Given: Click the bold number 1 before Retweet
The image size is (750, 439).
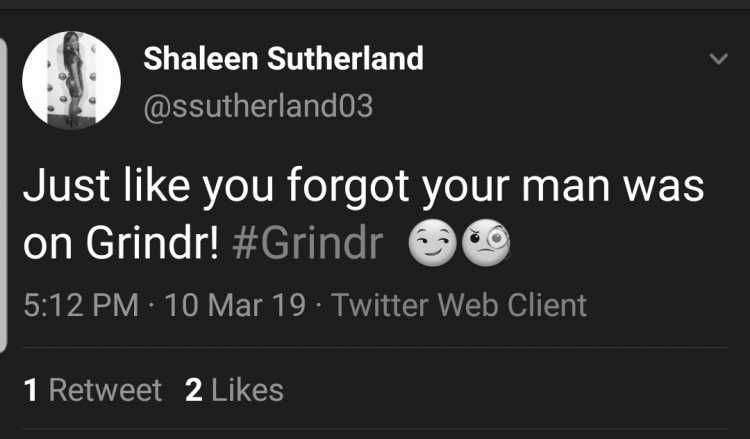Looking at the screenshot, I should tap(31, 390).
